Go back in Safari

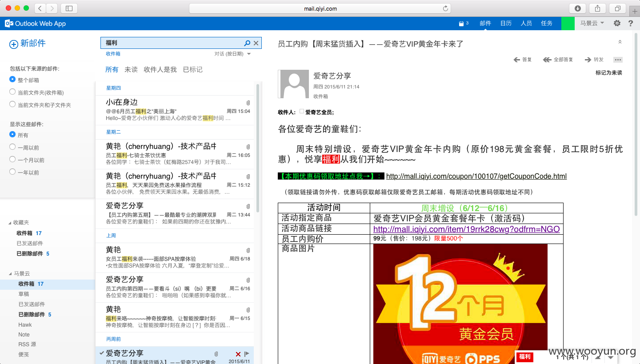[40, 8]
